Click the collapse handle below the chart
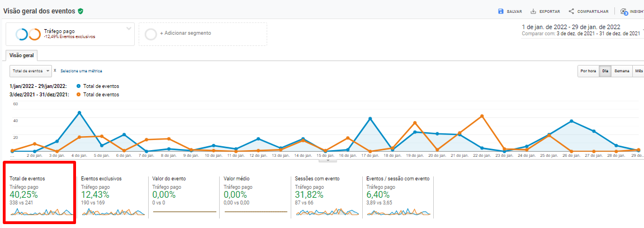The width and height of the screenshot is (644, 228). click(x=328, y=160)
